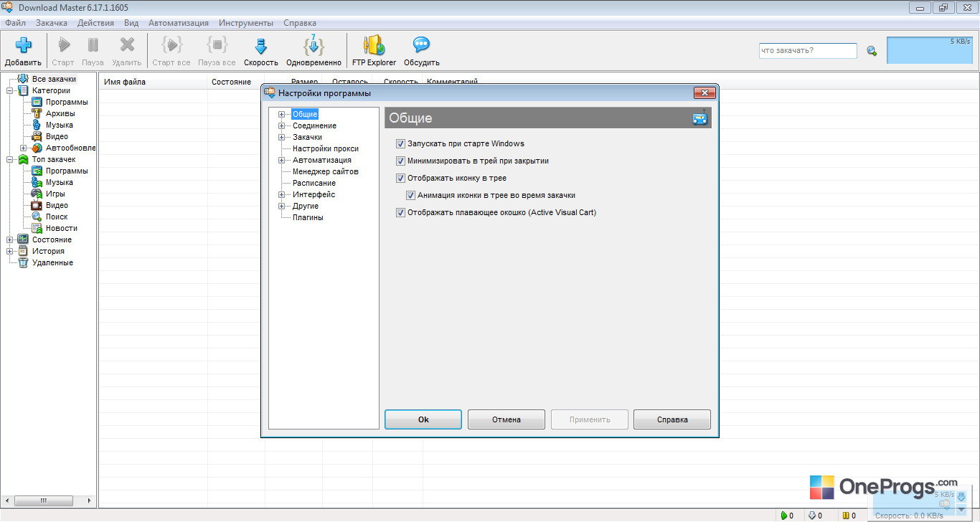Focus the 'что закачать?' search field
Image resolution: width=980 pixels, height=522 pixels.
pyautogui.click(x=808, y=51)
